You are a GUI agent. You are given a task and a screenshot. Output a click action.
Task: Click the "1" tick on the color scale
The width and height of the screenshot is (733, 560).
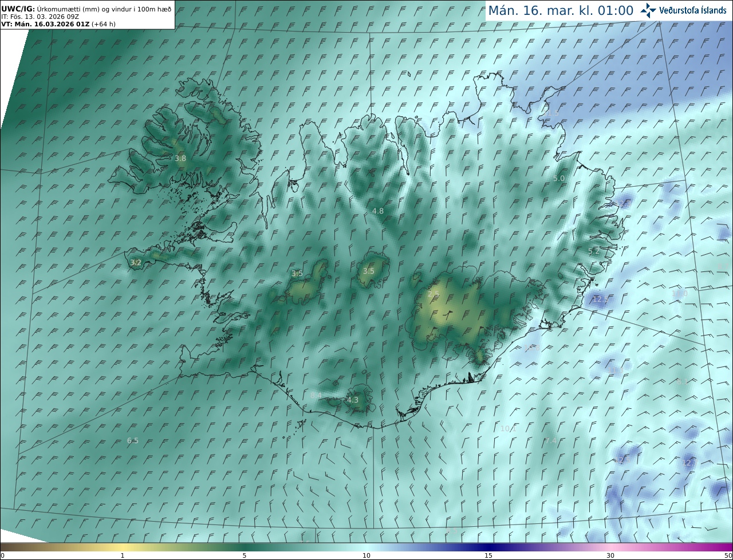(x=123, y=555)
